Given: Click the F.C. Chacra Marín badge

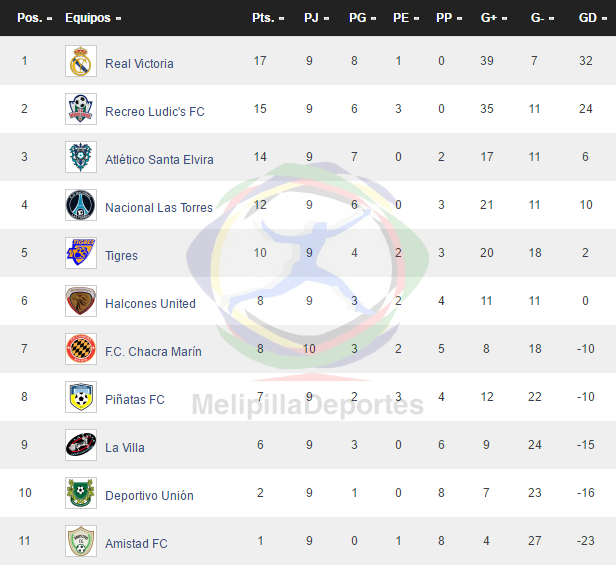Looking at the screenshot, I should click(81, 349).
